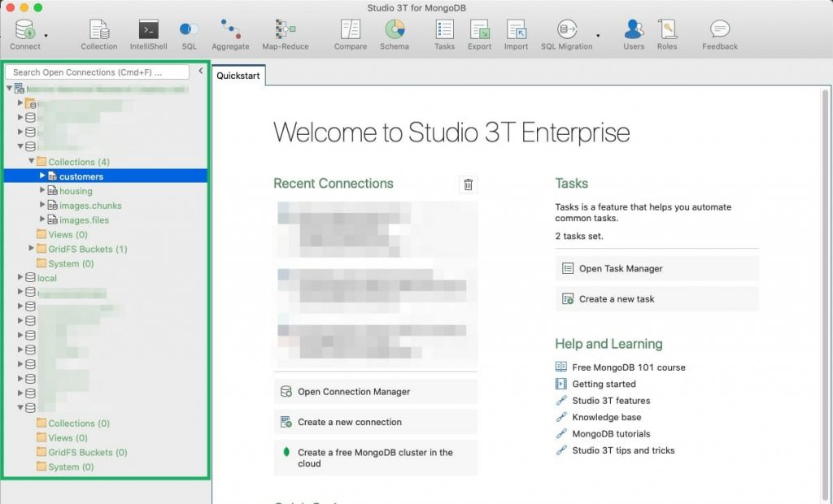Expand the housing collection node
This screenshot has width=833, height=504.
pos(42,189)
